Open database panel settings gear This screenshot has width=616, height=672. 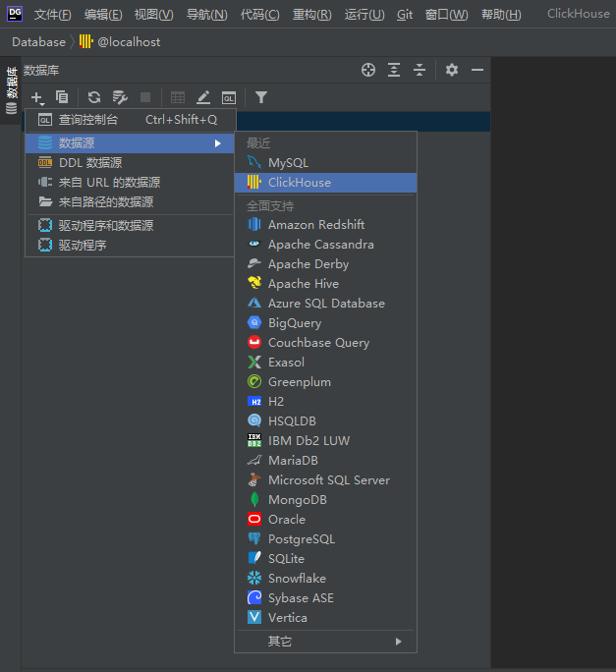pos(452,70)
